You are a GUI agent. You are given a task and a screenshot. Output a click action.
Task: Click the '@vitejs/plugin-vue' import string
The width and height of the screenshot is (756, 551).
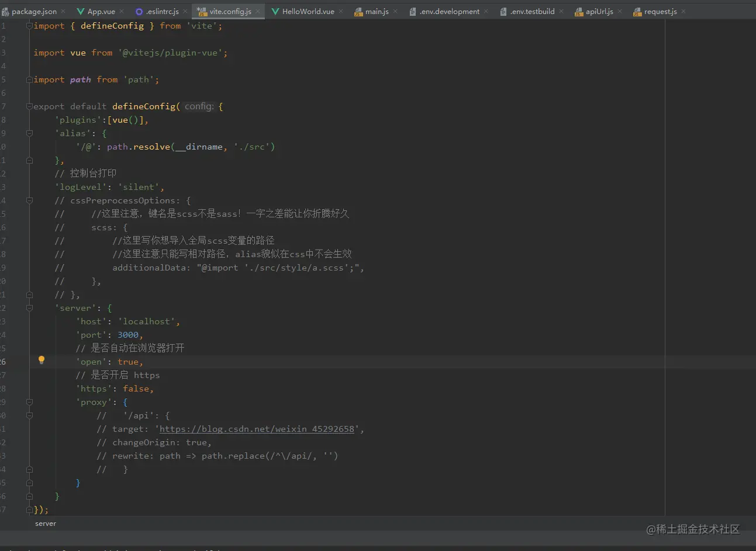tap(170, 53)
